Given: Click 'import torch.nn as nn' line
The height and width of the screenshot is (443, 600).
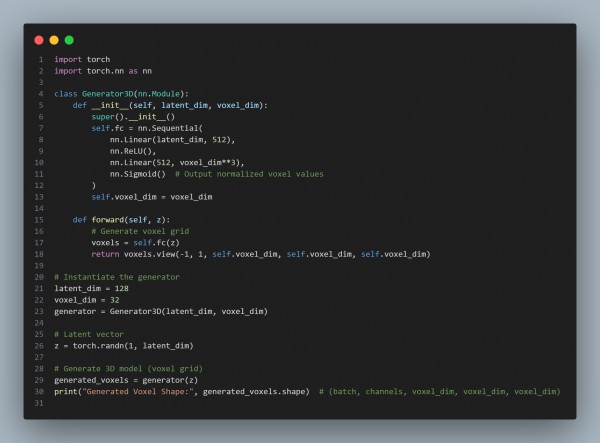Looking at the screenshot, I should (103, 71).
